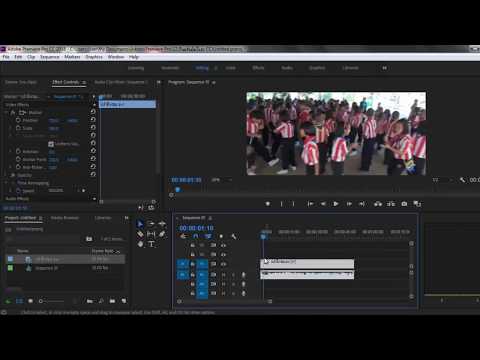The height and width of the screenshot is (360, 480).
Task: Expand the Motion effect group
Action: [x=6, y=113]
